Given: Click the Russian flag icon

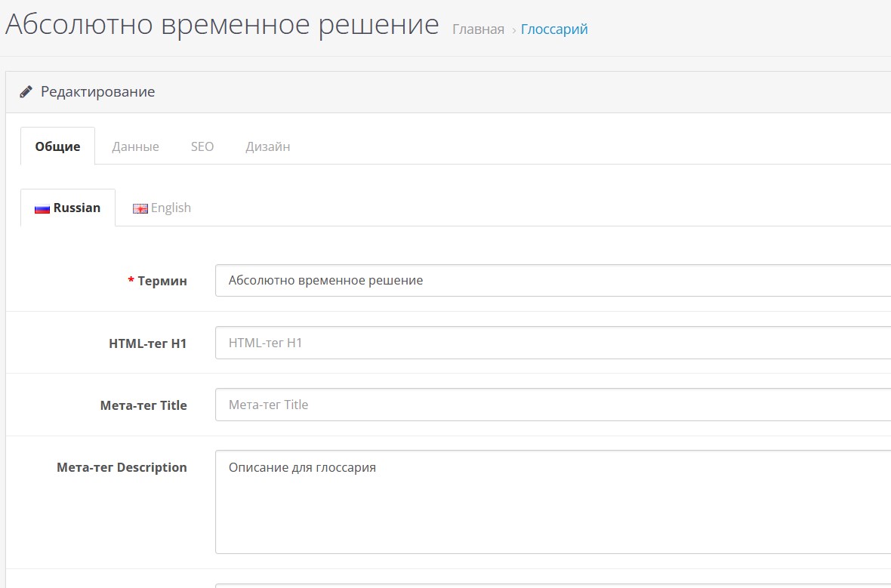Looking at the screenshot, I should coord(42,209).
